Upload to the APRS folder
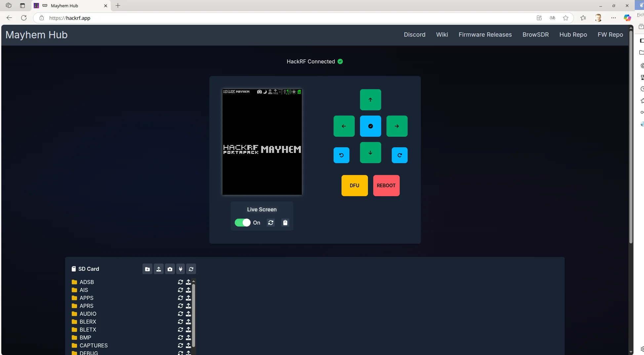The image size is (644, 355). click(188, 306)
